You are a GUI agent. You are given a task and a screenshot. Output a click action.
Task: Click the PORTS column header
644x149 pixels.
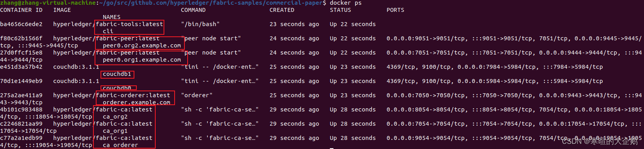[x=395, y=10]
